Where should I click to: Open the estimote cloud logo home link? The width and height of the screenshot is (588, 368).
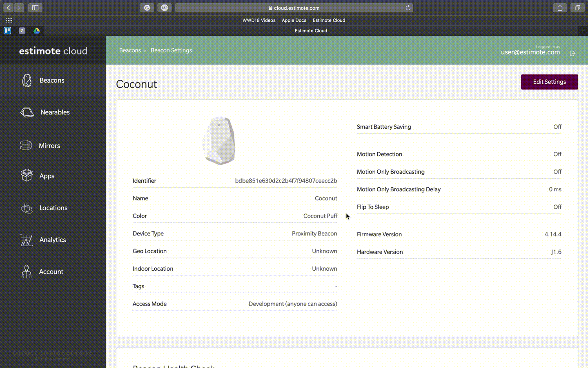pyautogui.click(x=53, y=51)
